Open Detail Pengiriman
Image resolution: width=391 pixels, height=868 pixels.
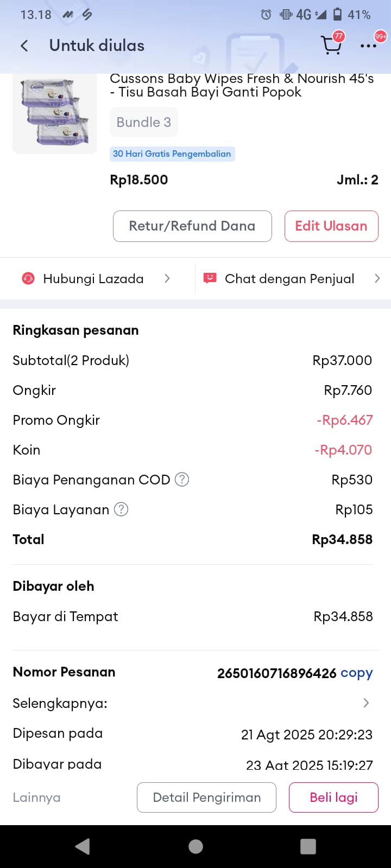206,797
